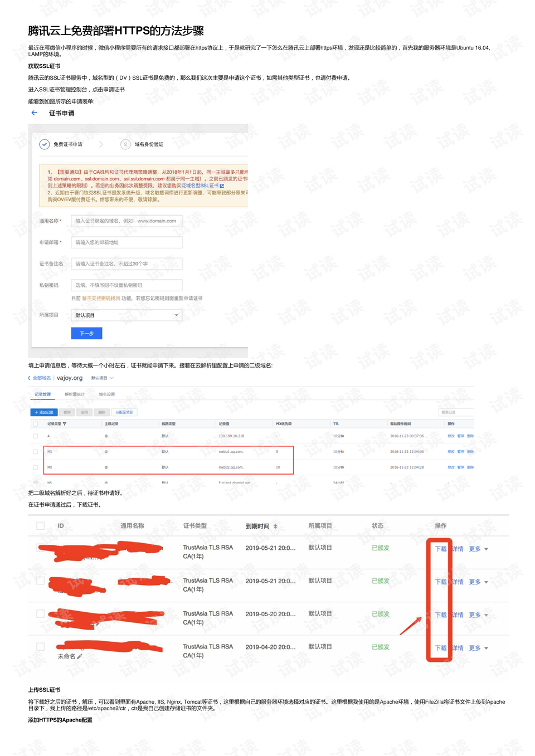Image resolution: width=535 pixels, height=756 pixels.
Task: Click the 申请邮箱 input field
Action: pos(127,242)
